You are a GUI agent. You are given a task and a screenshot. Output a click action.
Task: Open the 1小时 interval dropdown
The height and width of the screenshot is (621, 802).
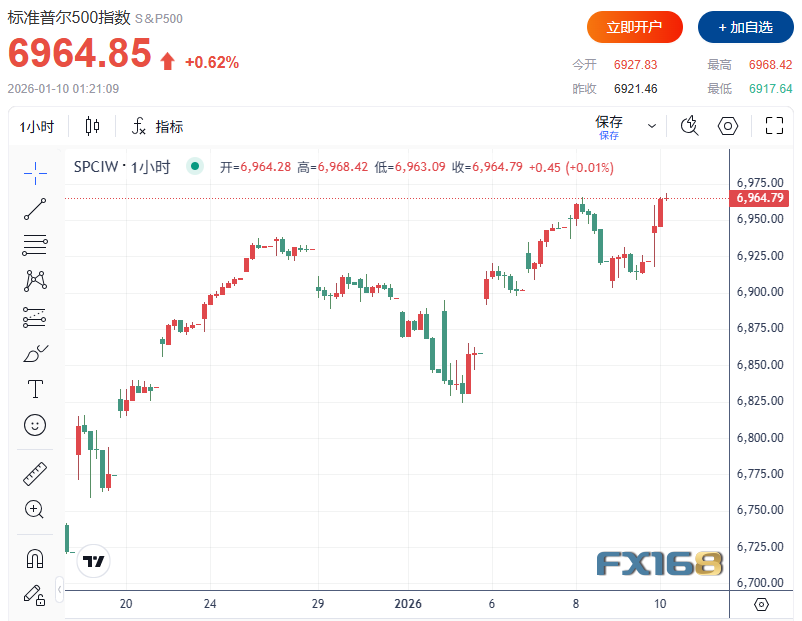click(37, 126)
